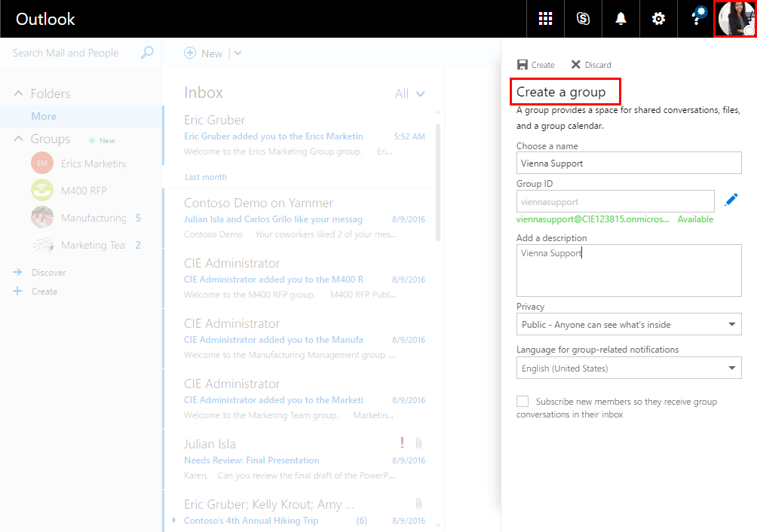Open the Privacy dropdown

pos(629,325)
